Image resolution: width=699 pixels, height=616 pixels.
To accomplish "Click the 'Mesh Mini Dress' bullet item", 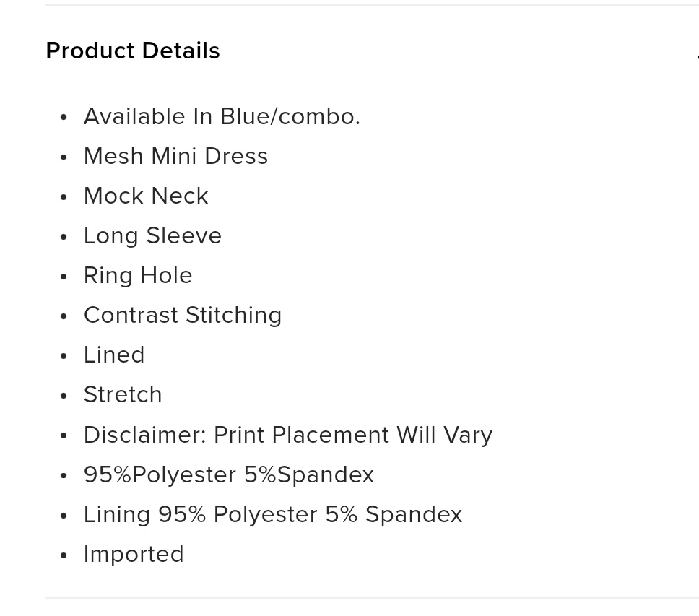I will (x=175, y=156).
